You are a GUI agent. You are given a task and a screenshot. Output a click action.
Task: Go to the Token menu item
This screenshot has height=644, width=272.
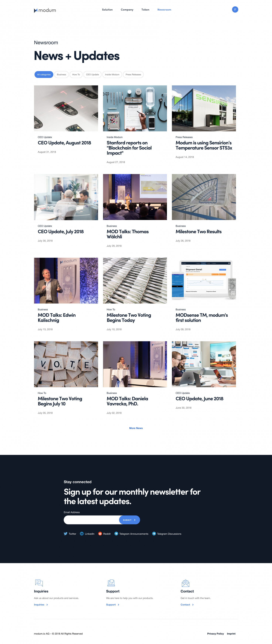[x=145, y=10]
